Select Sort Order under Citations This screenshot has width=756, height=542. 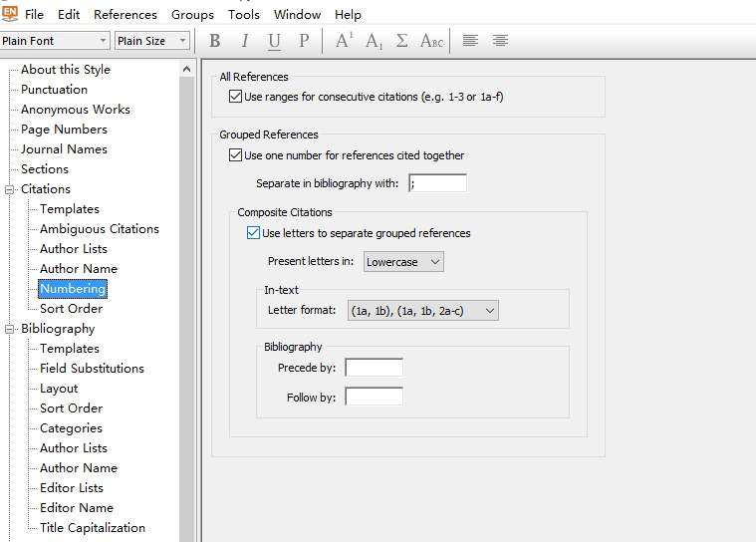click(71, 309)
